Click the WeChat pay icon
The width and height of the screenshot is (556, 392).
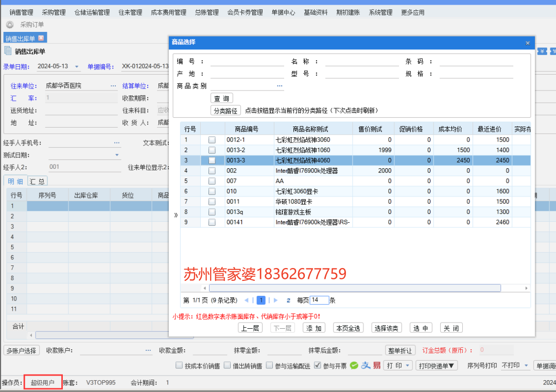354,365
